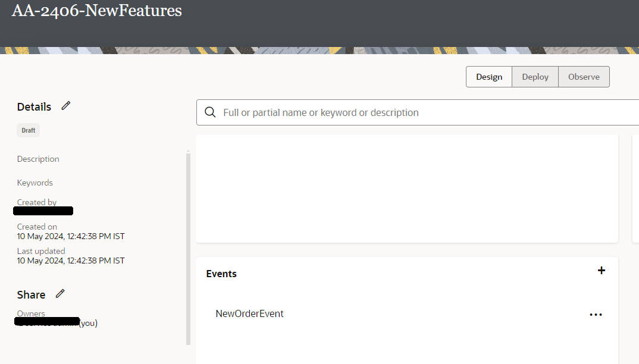This screenshot has height=364, width=639.
Task: Click the Draft status badge
Action: coord(28,130)
